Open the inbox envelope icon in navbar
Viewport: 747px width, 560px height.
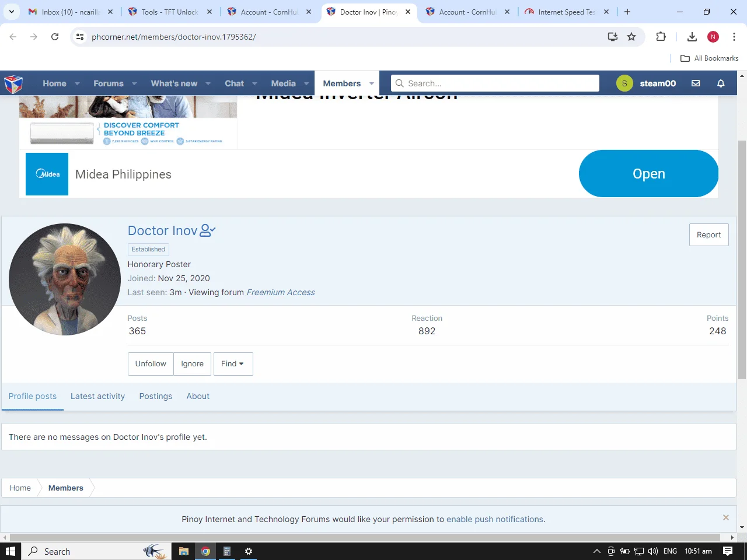coord(696,83)
